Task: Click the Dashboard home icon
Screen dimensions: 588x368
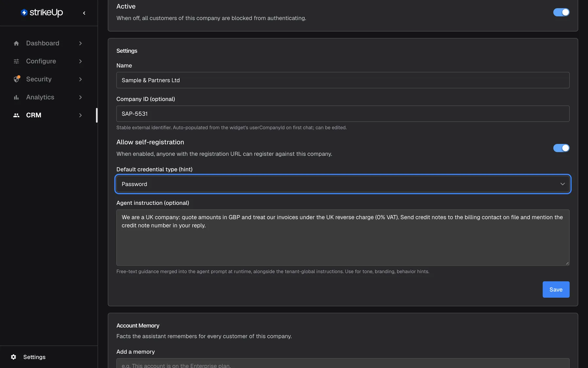Action: click(16, 43)
